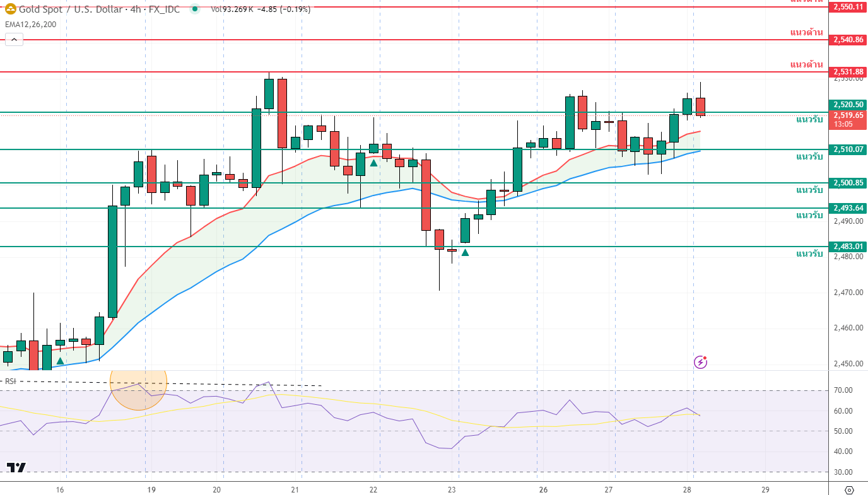Click date 19 on the time axis
Screen dimensions: 868x495
tap(151, 490)
